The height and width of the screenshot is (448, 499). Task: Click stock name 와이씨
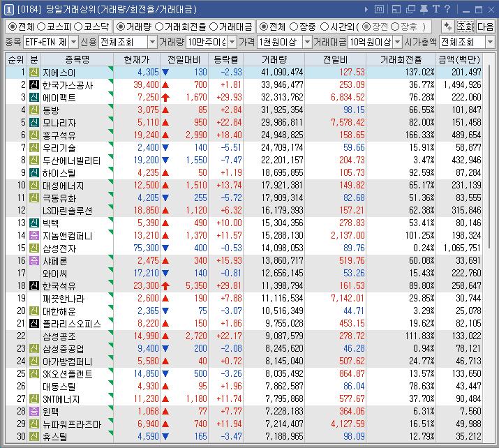point(54,274)
